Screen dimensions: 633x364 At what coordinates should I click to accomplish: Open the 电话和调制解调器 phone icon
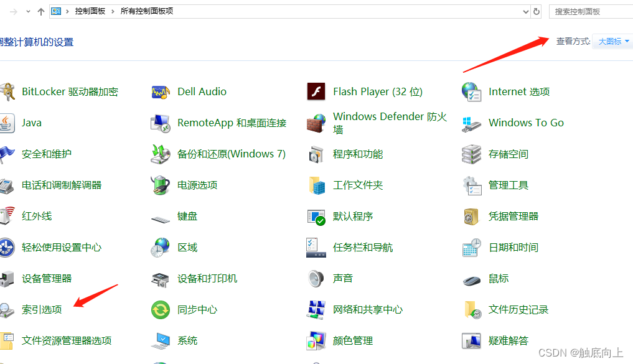pyautogui.click(x=6, y=185)
